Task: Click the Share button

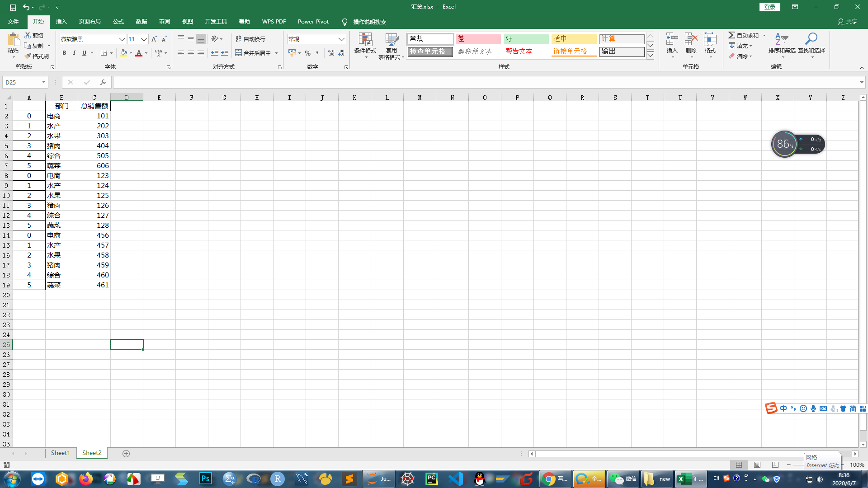Action: (847, 22)
